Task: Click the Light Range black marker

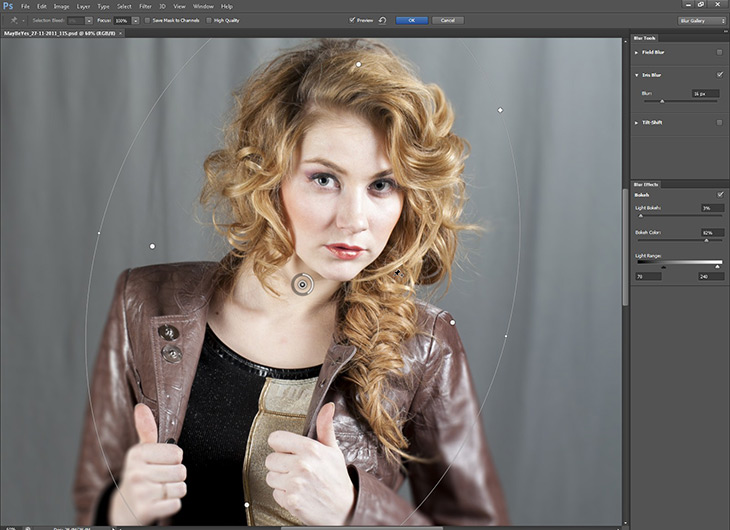Action: pyautogui.click(x=663, y=267)
